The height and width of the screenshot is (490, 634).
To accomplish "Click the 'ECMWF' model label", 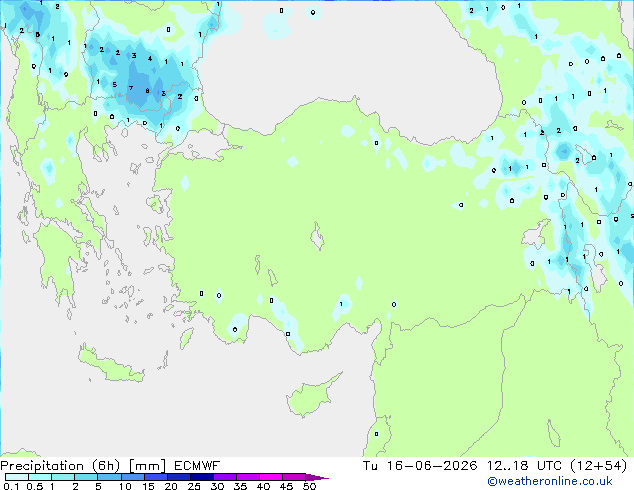I will point(197,466).
